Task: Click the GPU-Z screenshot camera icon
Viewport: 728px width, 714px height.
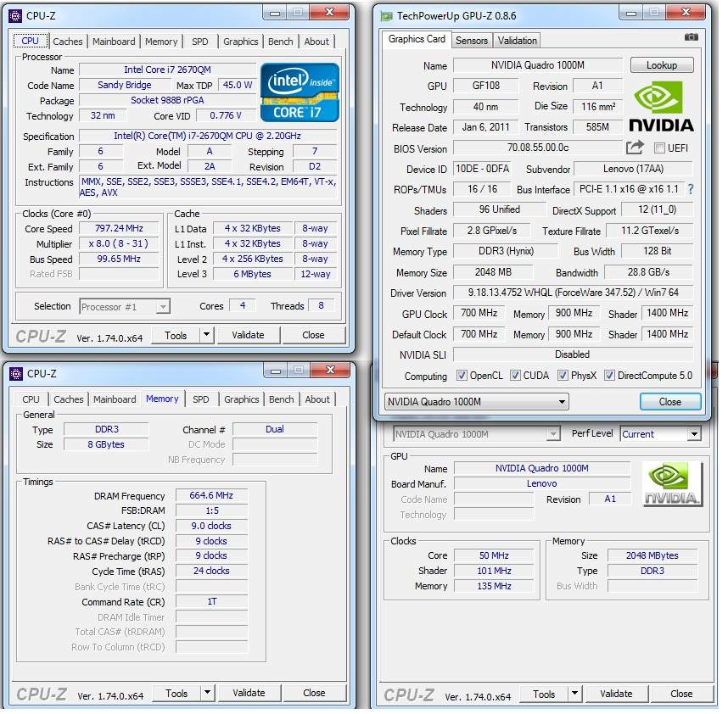Action: tap(691, 37)
